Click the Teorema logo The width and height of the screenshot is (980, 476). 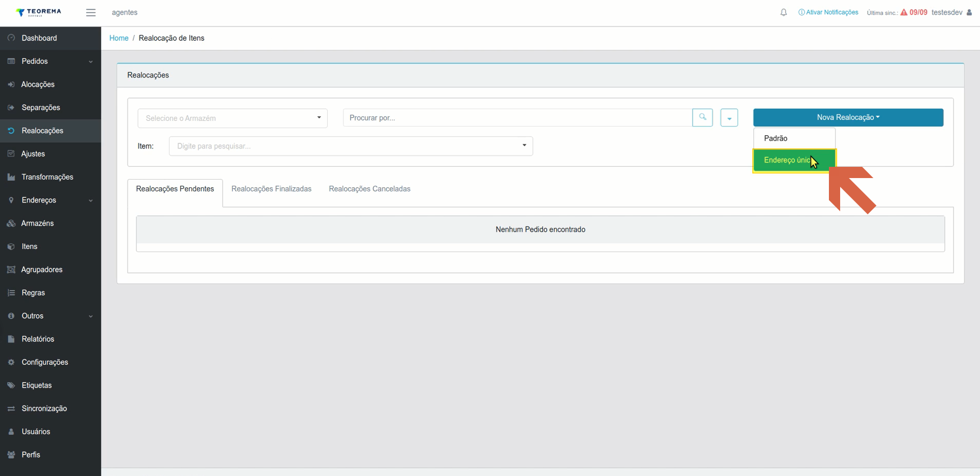coord(39,12)
